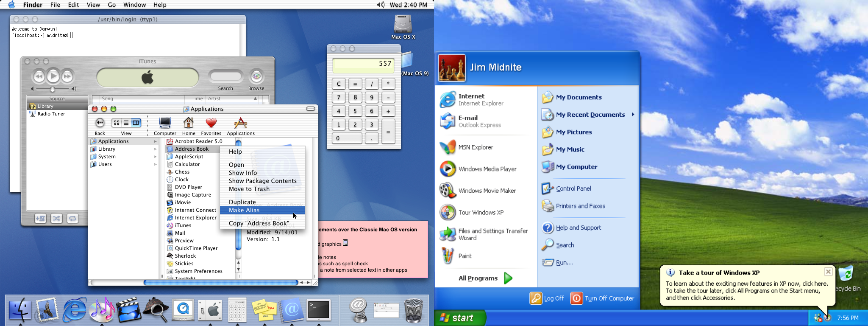Screen dimensions: 868x326
Task: Click the iTunes rewind button
Action: [x=39, y=76]
